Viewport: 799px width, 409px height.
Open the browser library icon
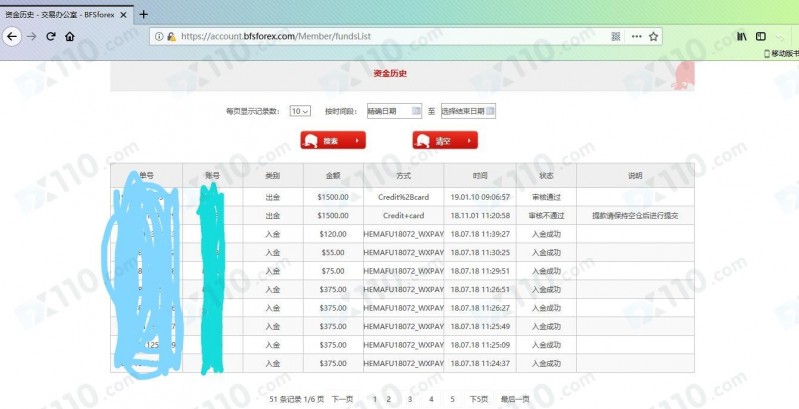tap(742, 37)
